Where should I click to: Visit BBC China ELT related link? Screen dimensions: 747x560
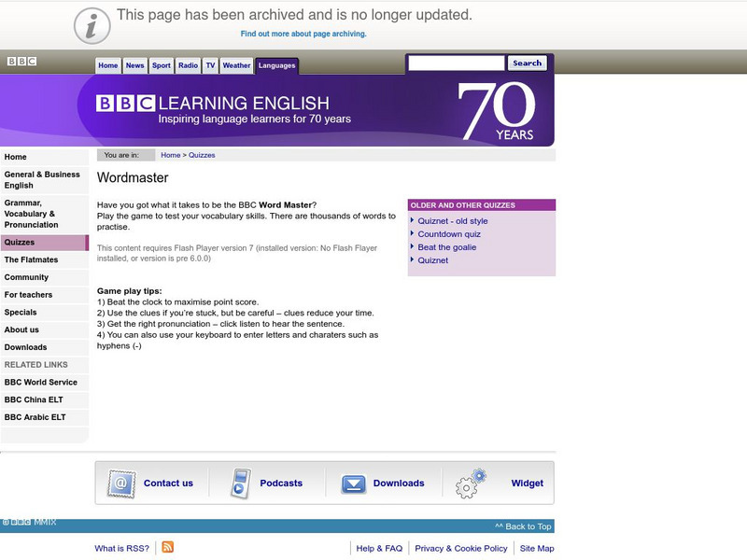[x=44, y=399]
